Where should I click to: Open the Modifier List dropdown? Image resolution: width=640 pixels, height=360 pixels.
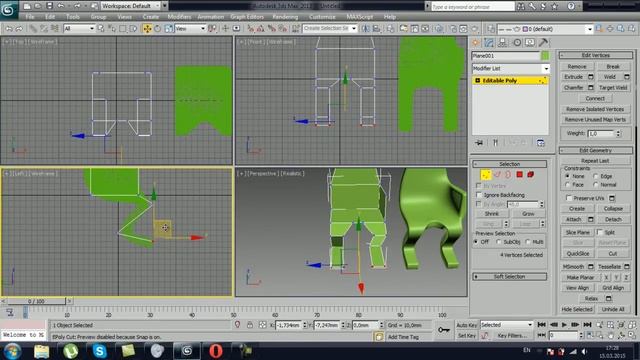[511, 69]
